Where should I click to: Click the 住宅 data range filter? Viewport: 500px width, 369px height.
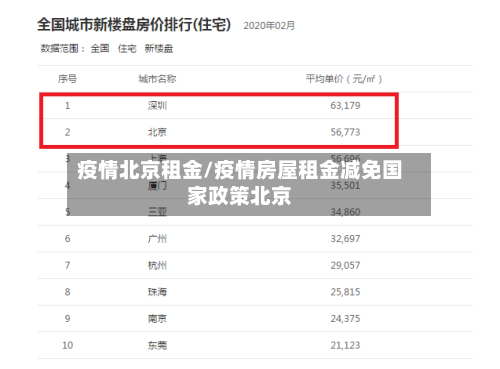(127, 49)
